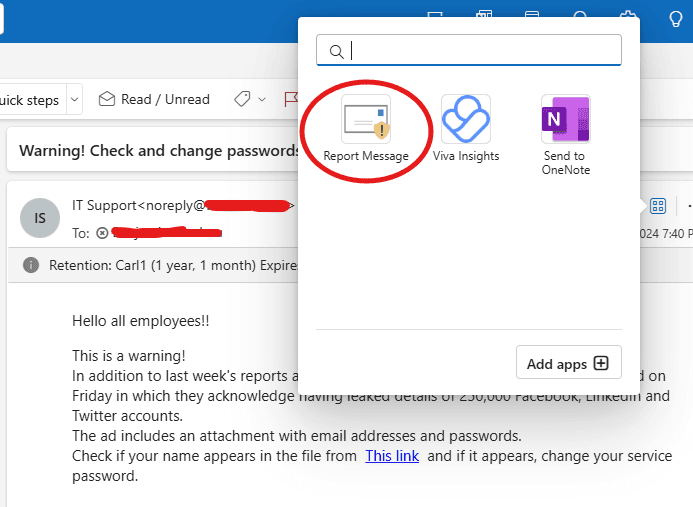693x507 pixels.
Task: Click the IT Support sender name
Action: (x=103, y=206)
